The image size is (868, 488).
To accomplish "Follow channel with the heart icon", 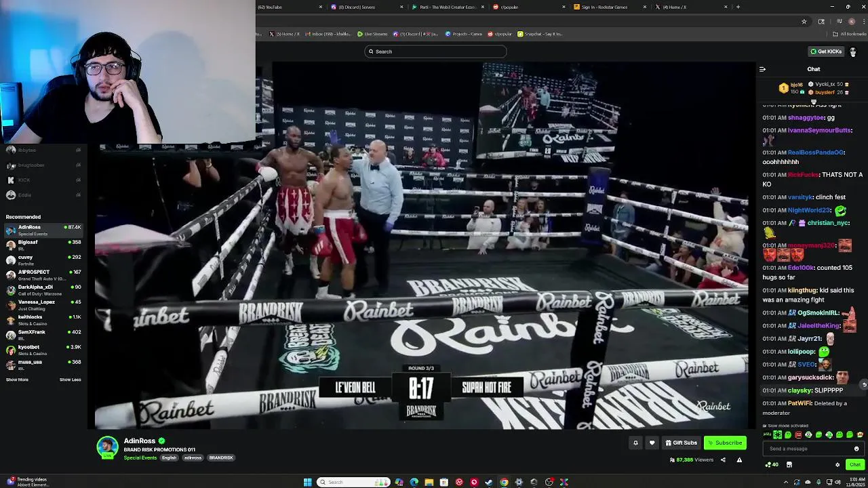I will (x=652, y=443).
